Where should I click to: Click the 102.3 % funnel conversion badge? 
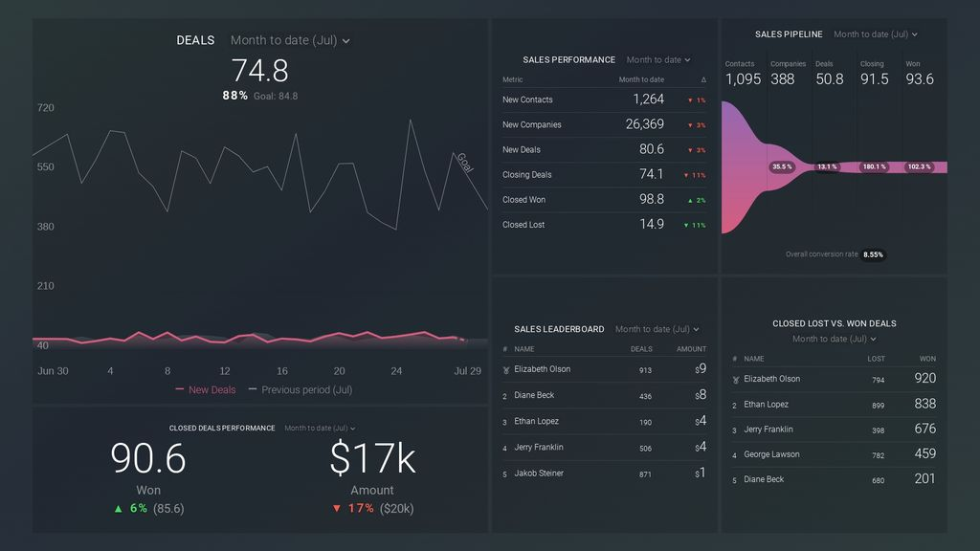920,166
